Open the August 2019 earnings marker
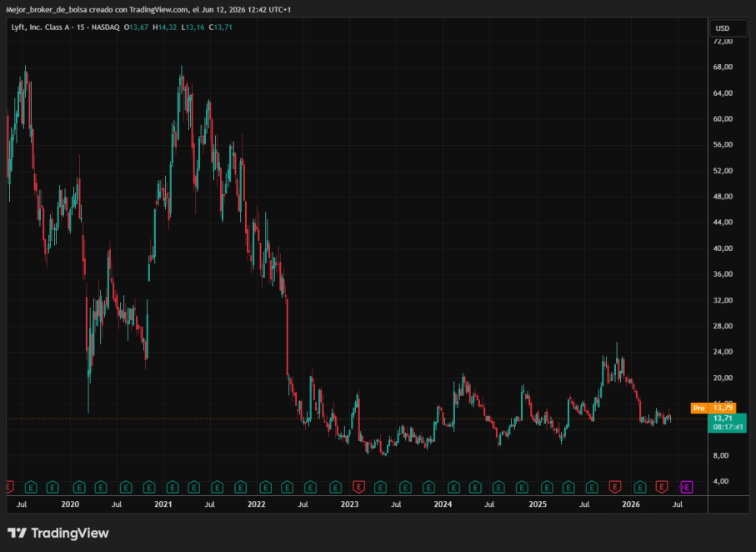 [31, 487]
